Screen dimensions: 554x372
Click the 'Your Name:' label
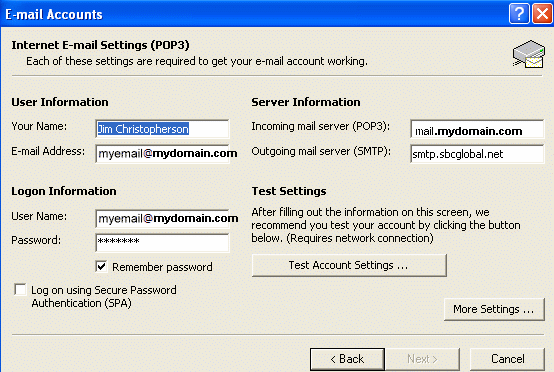tap(39, 126)
